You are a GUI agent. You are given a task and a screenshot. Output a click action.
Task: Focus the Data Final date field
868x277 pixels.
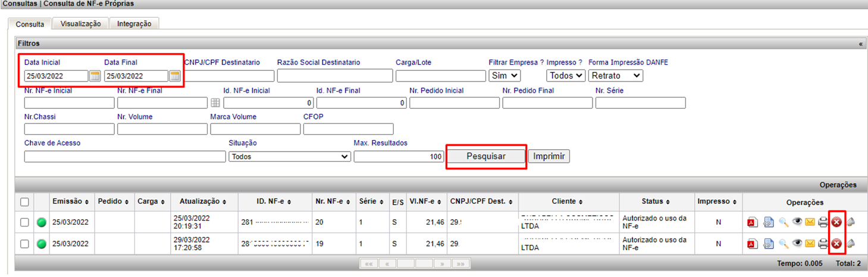(x=136, y=76)
